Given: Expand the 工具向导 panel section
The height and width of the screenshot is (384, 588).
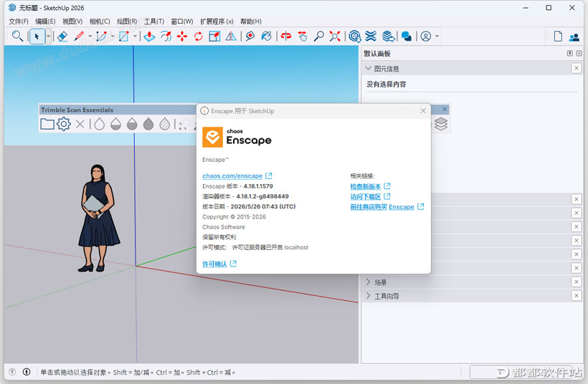Looking at the screenshot, I should pos(369,296).
